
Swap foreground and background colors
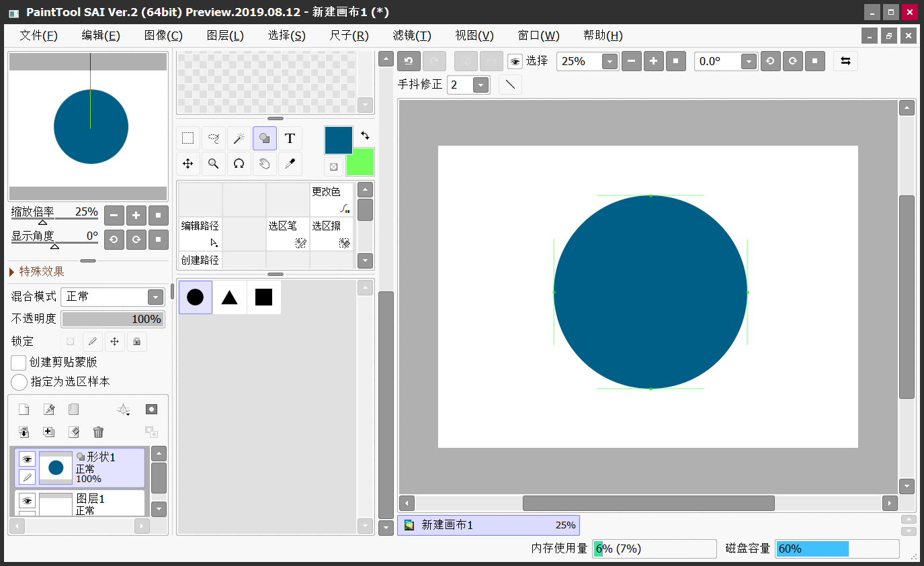[365, 135]
